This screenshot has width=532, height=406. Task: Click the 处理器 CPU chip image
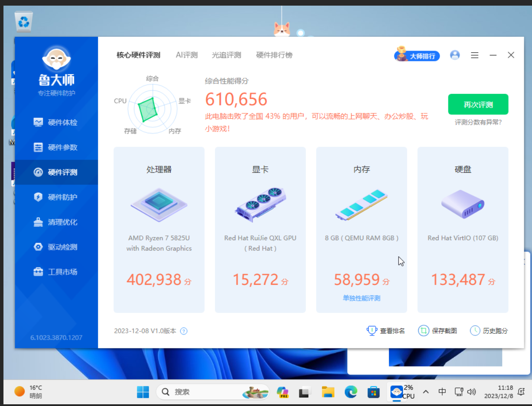(x=159, y=205)
